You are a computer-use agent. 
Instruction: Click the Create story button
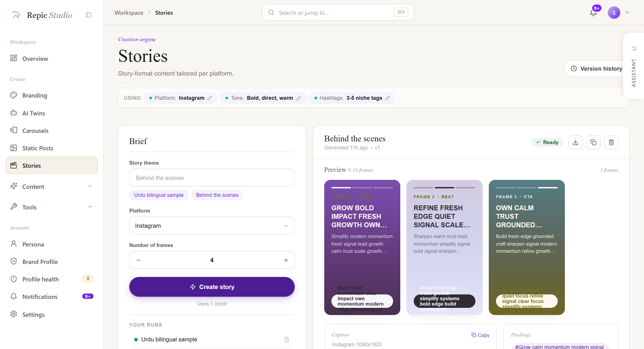pos(212,287)
